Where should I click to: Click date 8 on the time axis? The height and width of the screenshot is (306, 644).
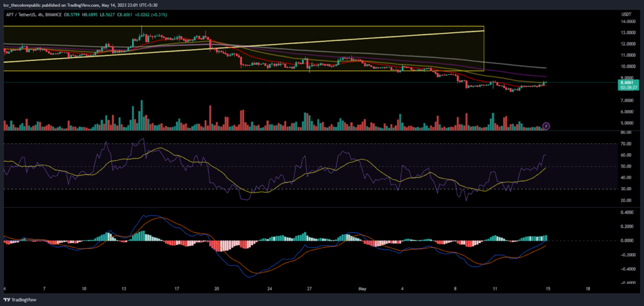tap(455, 289)
